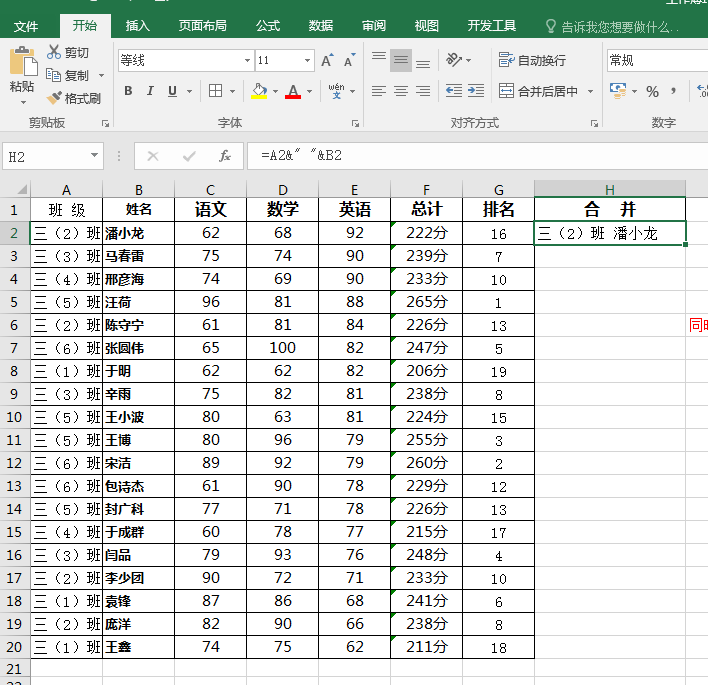Open font color dropdown arrow
Screen dimensions: 708x685
(310, 91)
